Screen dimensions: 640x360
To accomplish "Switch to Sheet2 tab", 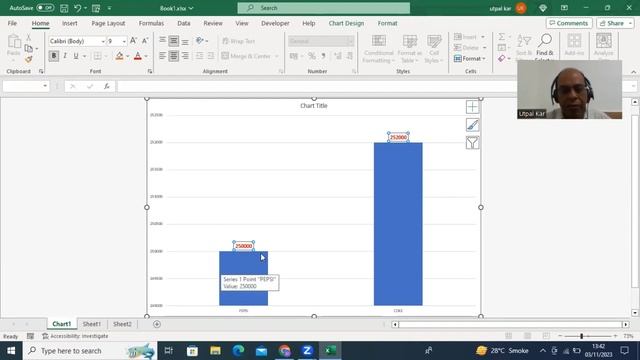I will point(122,324).
